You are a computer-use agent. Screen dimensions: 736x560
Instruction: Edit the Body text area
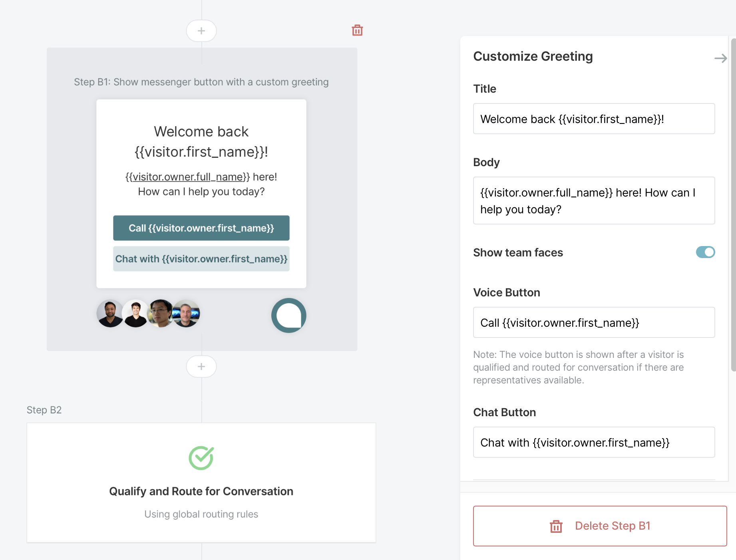pos(594,201)
